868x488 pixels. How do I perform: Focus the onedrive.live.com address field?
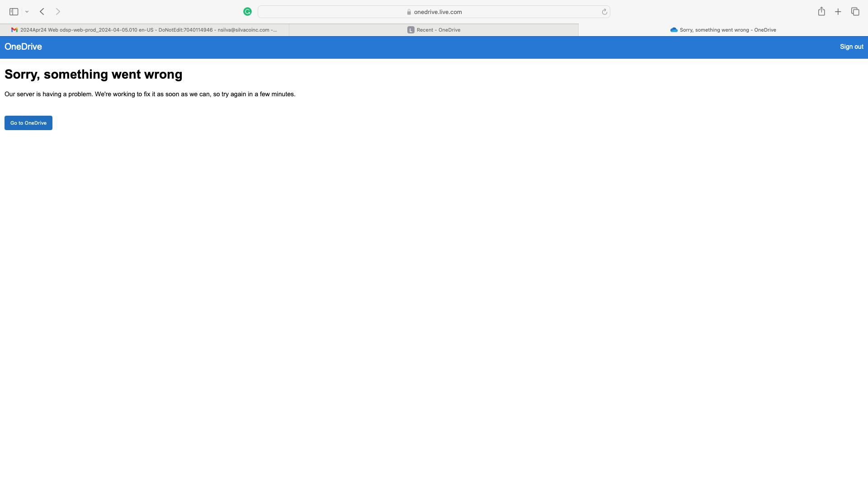pos(438,12)
